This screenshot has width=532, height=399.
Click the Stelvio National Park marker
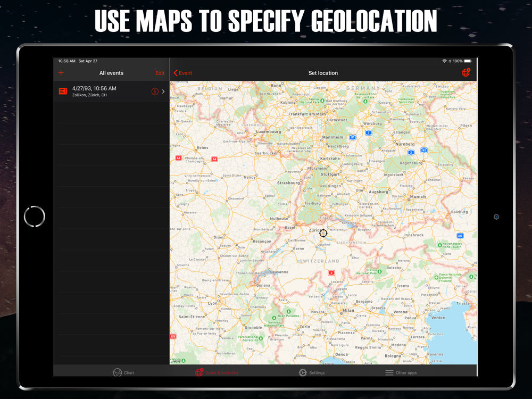tap(380, 271)
